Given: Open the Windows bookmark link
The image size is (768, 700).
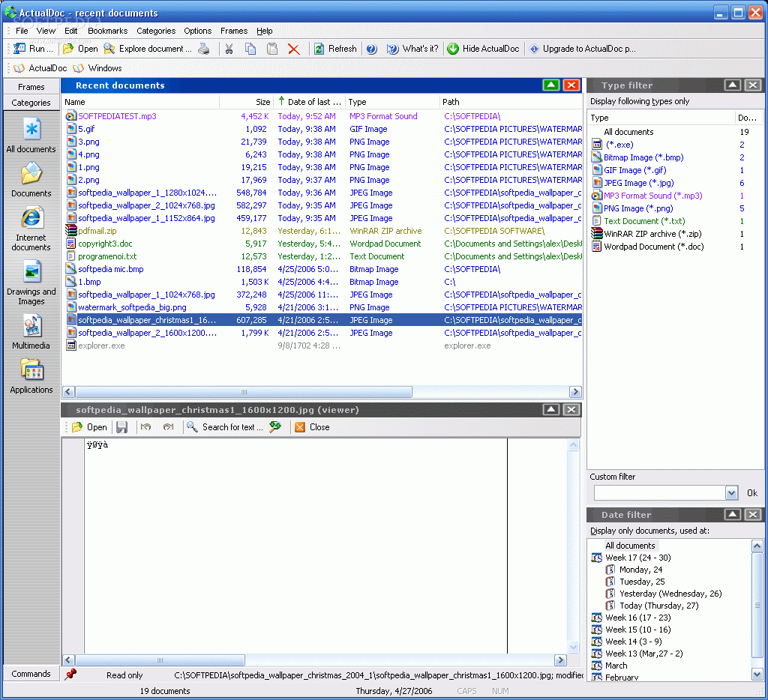Looking at the screenshot, I should tap(97, 68).
